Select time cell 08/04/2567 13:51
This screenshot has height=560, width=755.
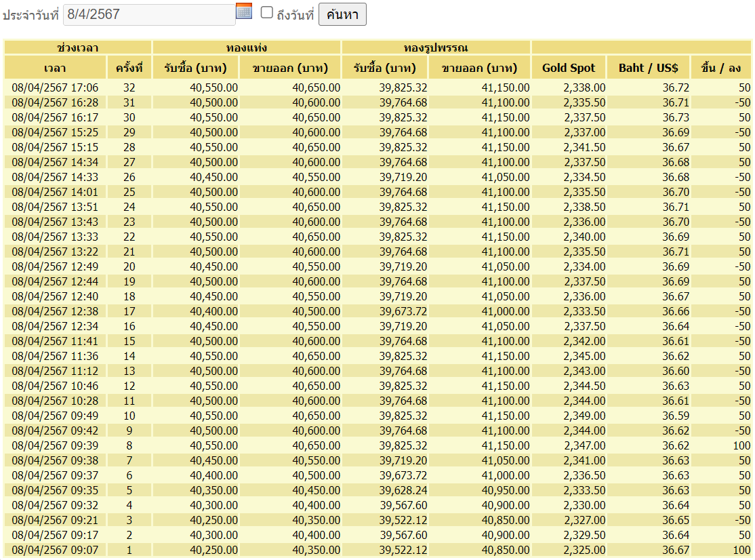(55, 207)
